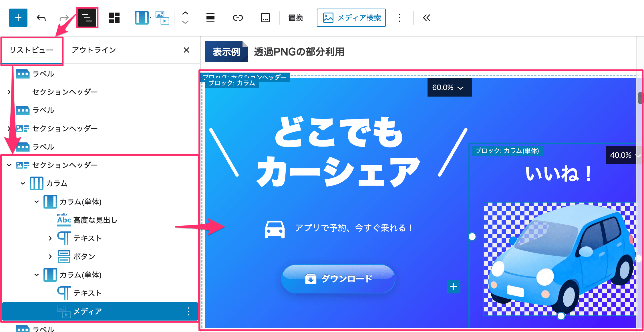Select the リストビュー tab
The height and width of the screenshot is (332, 644).
click(x=31, y=50)
